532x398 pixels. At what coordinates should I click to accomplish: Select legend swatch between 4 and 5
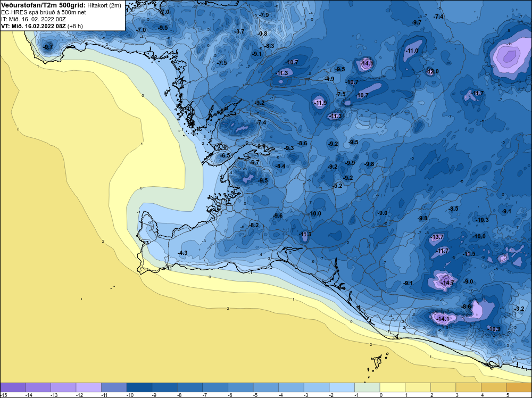494,387
